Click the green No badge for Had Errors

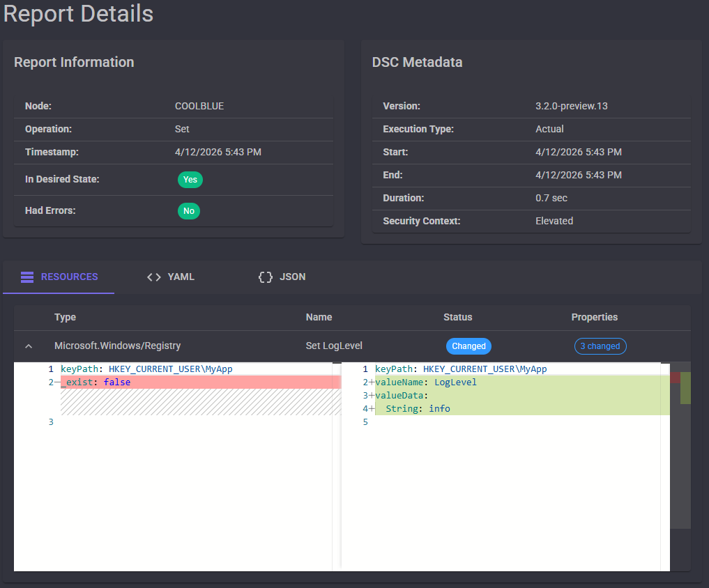click(188, 210)
